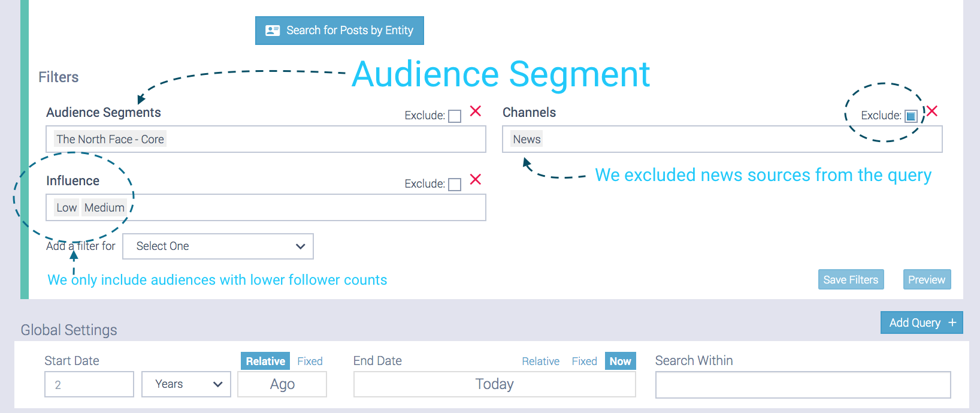Click the red X to remove Channels filter
This screenshot has height=413, width=980.
point(932,111)
